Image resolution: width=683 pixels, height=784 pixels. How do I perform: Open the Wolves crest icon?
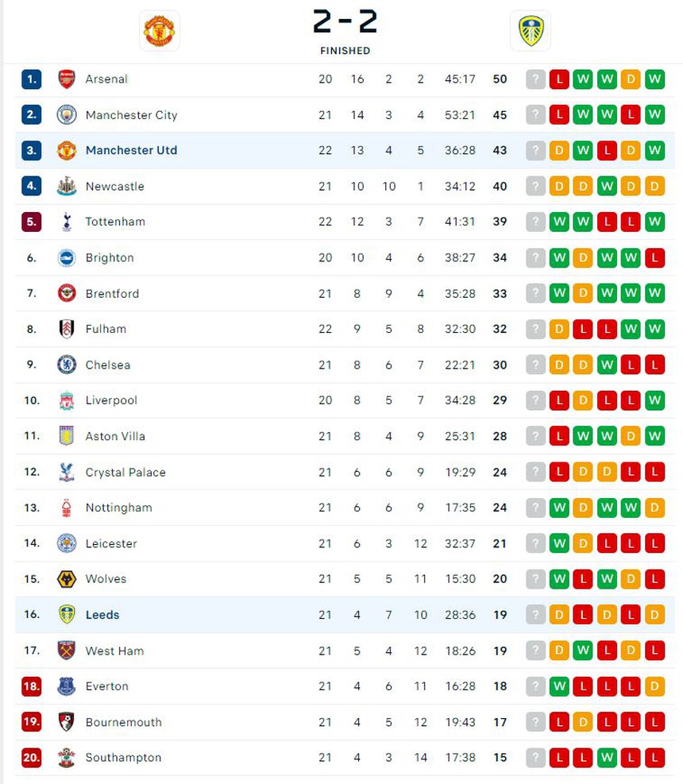(67, 579)
